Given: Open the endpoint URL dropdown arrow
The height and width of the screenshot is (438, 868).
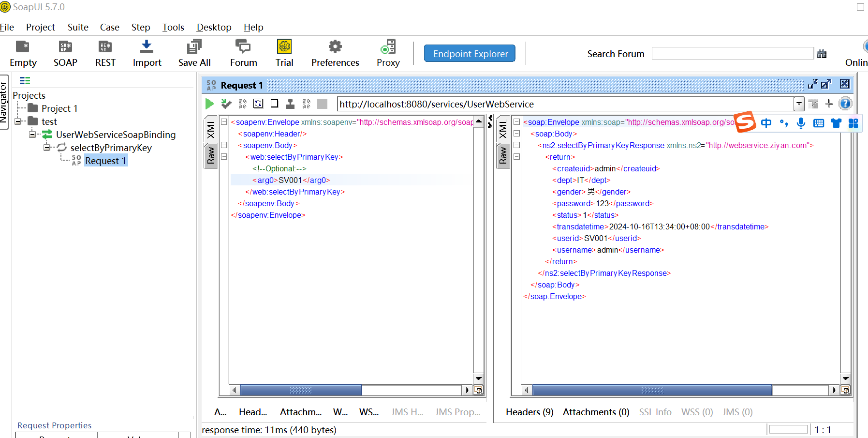Looking at the screenshot, I should [799, 104].
